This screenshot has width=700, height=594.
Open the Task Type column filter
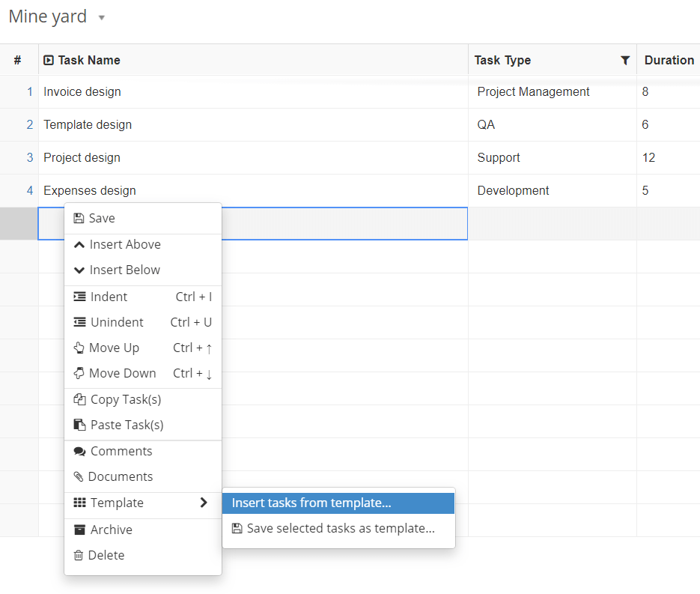[x=625, y=60]
